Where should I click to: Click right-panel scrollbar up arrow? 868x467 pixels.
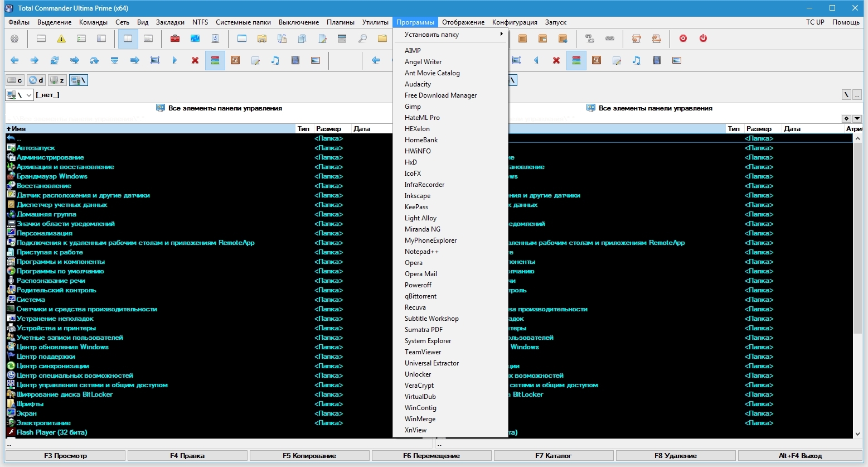[x=857, y=138]
